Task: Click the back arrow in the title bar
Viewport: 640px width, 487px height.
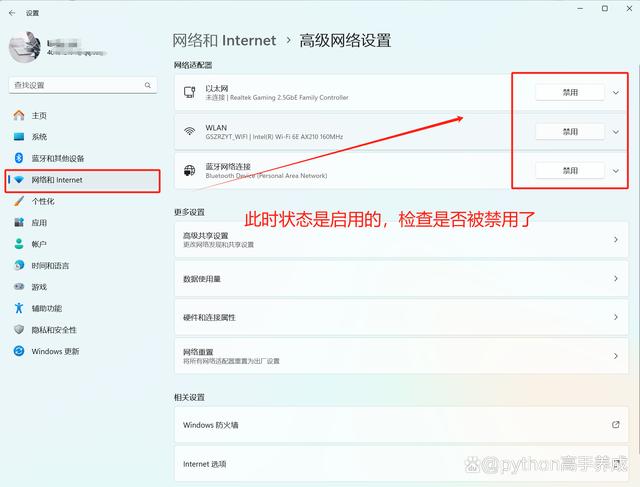Action: tap(12, 13)
